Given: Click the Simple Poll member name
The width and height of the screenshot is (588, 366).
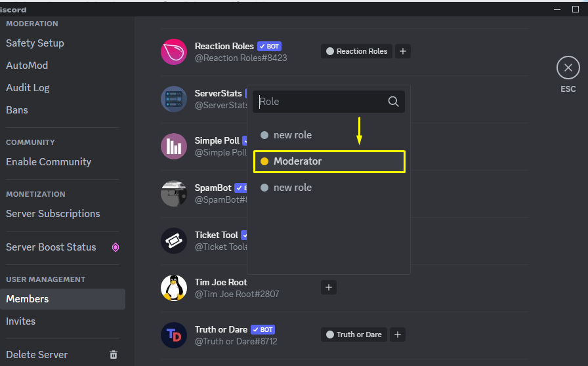Looking at the screenshot, I should (217, 140).
